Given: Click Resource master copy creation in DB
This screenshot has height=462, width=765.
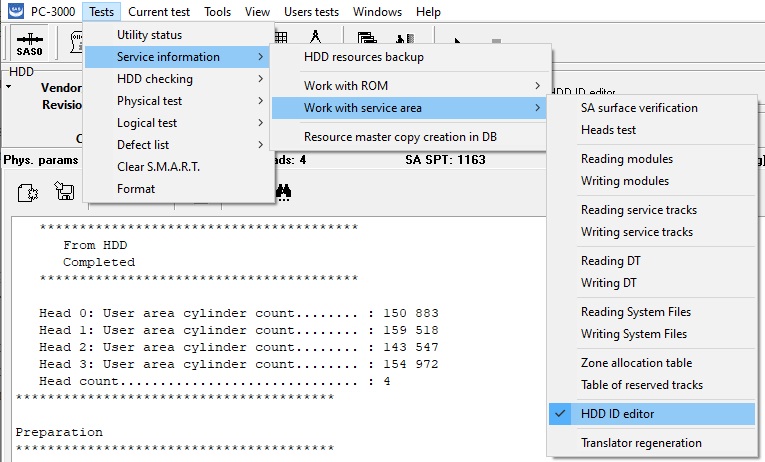Looking at the screenshot, I should click(400, 137).
